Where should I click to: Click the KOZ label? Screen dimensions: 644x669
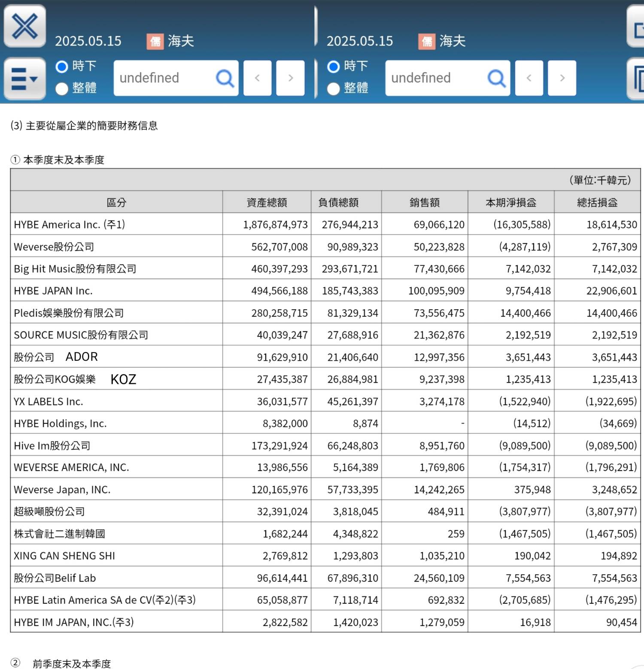(123, 379)
